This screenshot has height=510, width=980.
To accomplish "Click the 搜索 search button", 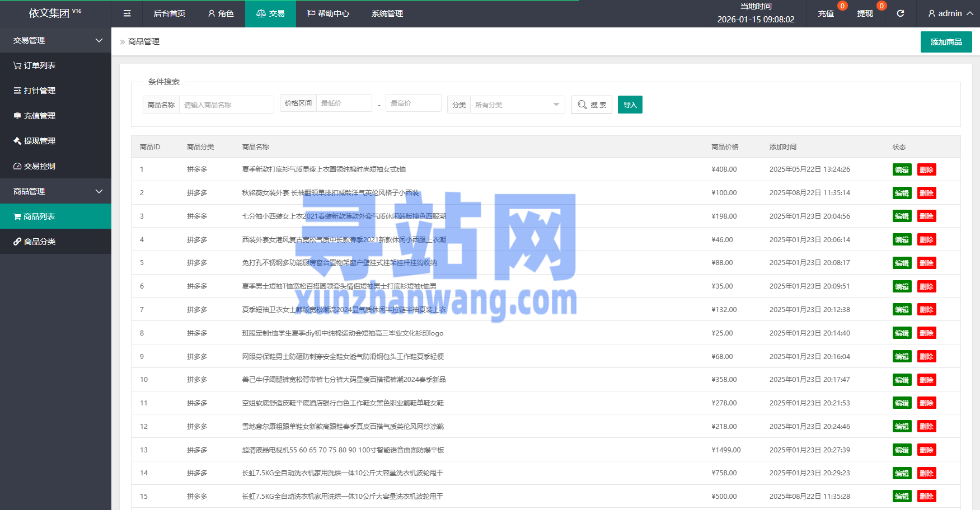I will point(592,105).
